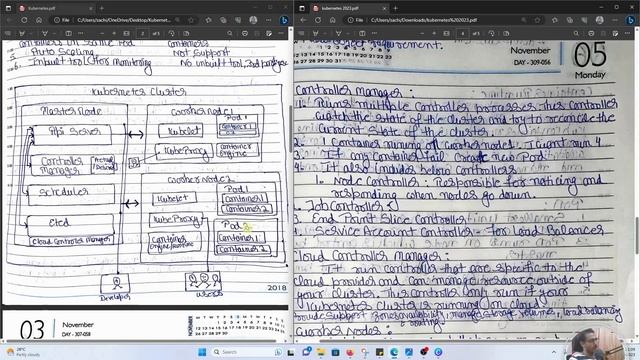This screenshot has width=640, height=360.
Task: Save the right PDF with the save-as icon
Action: pos(615,33)
